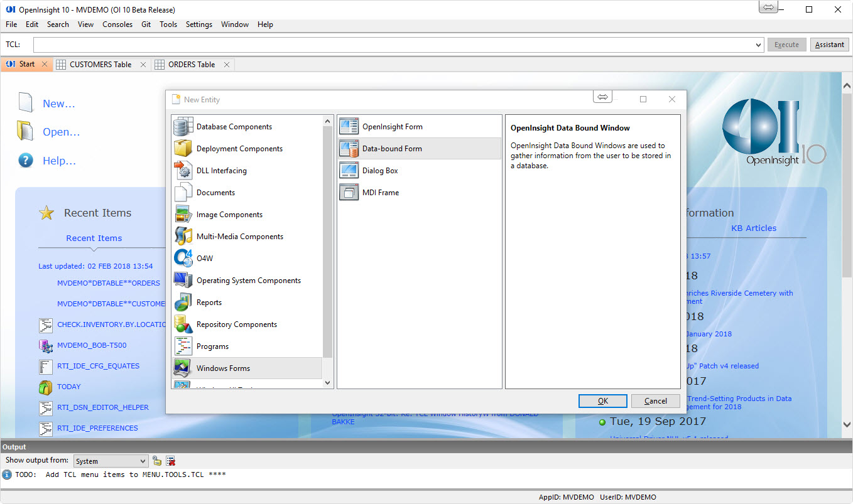Screen dimensions: 853x504
Task: Switch to the CUSTOMERS Table tab
Action: click(x=101, y=65)
